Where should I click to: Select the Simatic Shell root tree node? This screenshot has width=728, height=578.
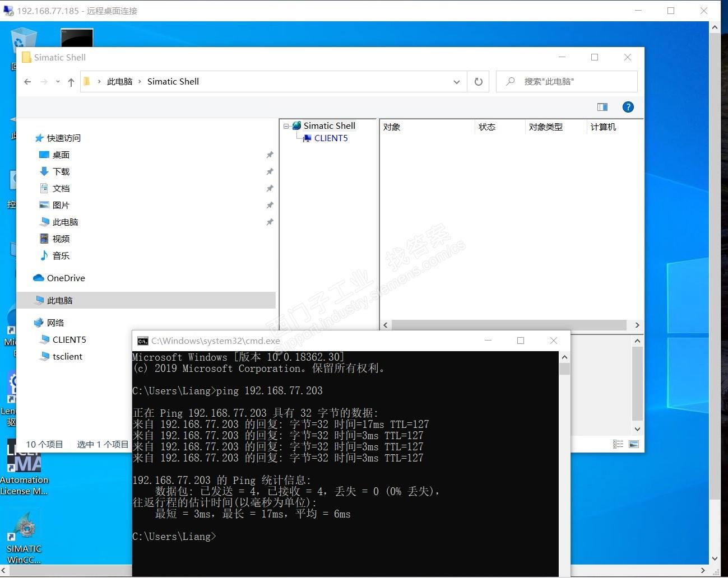click(x=330, y=126)
